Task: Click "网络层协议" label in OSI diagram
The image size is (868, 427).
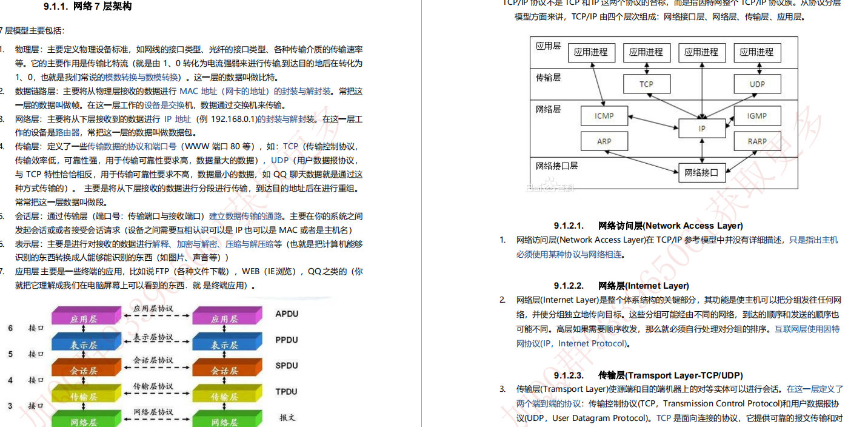Action: (153, 412)
